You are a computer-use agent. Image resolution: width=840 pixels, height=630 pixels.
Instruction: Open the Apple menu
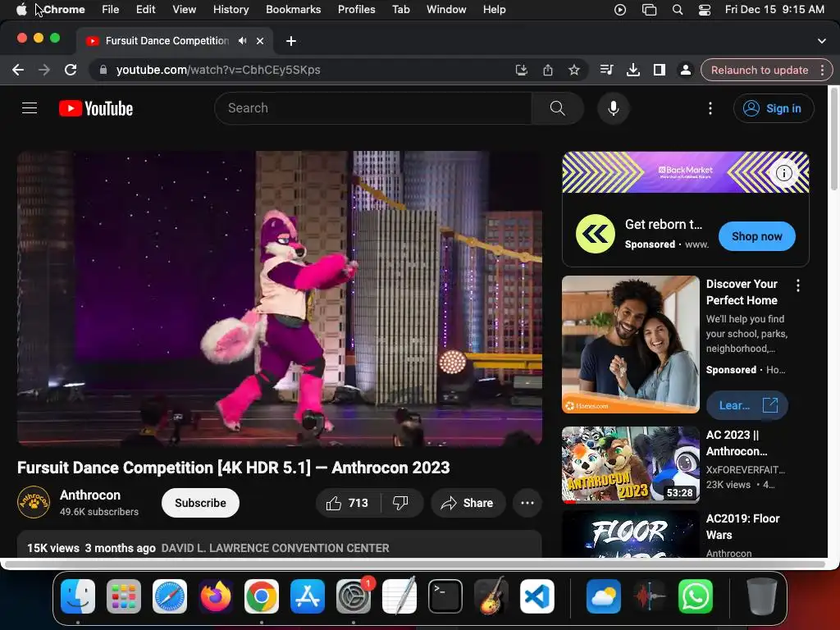(21, 10)
